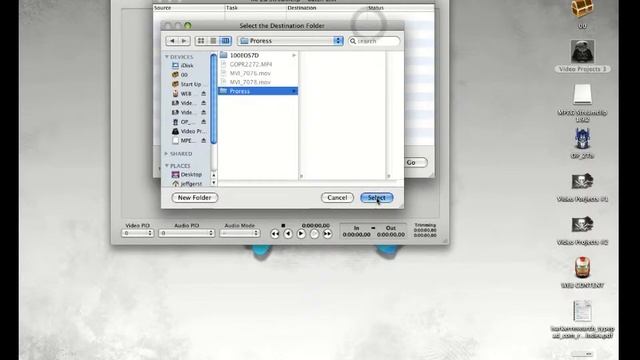The height and width of the screenshot is (360, 640).
Task: Cancel the destination folder dialog
Action: click(x=337, y=198)
